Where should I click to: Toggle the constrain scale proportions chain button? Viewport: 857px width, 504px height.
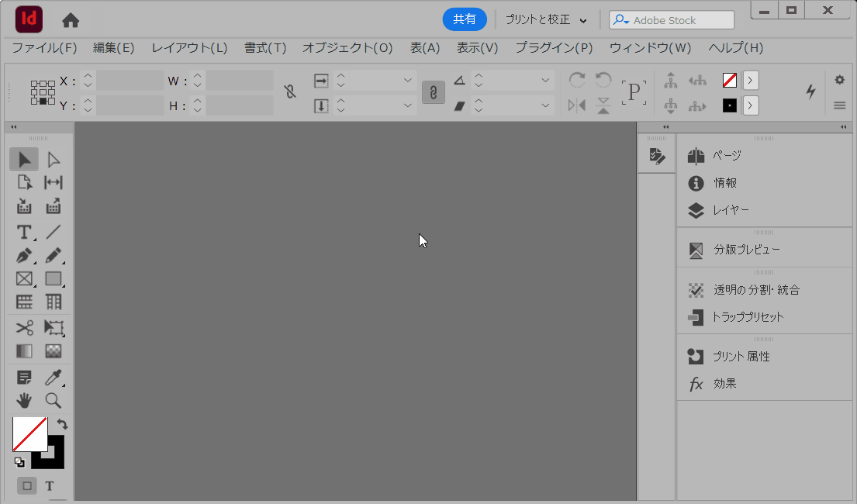pos(433,92)
